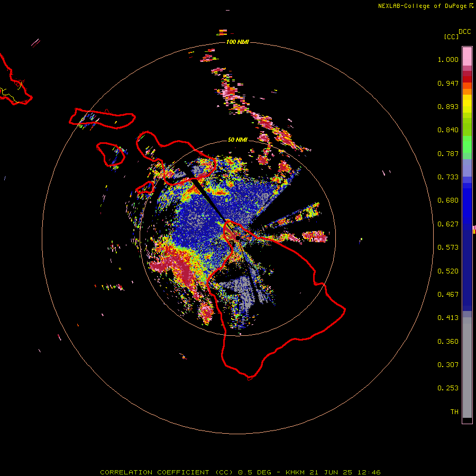Click the pink swatch atop the color bar
476x476 pixels.
pyautogui.click(x=467, y=57)
